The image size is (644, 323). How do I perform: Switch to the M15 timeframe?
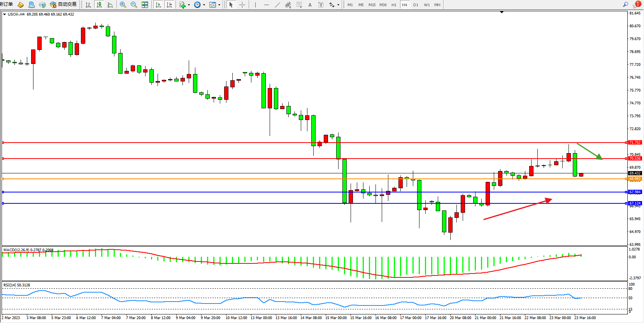pyautogui.click(x=372, y=5)
